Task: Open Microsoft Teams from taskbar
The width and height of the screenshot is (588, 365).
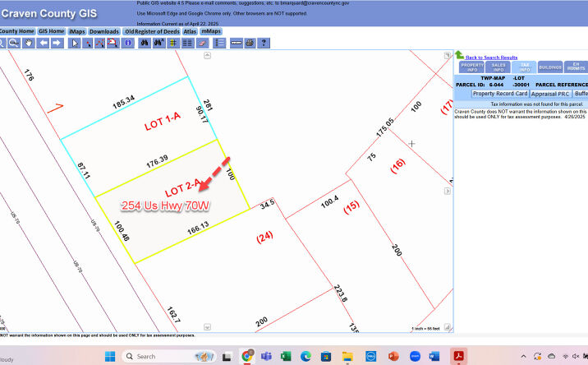Action: 266,356
